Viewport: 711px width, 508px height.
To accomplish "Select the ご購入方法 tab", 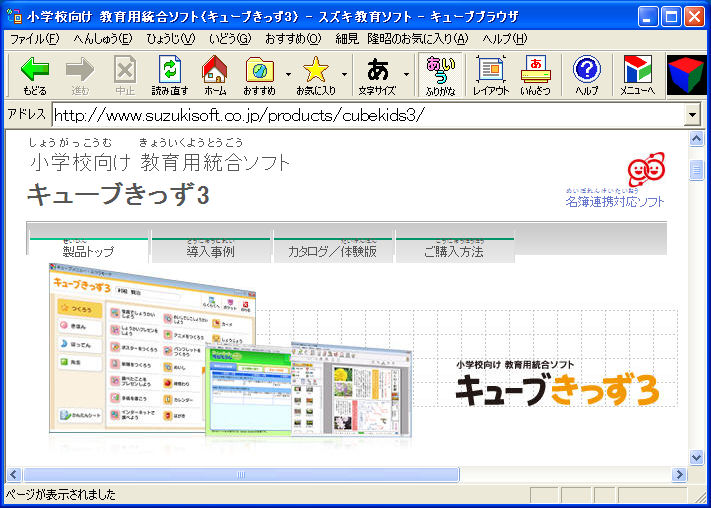I will point(454,251).
